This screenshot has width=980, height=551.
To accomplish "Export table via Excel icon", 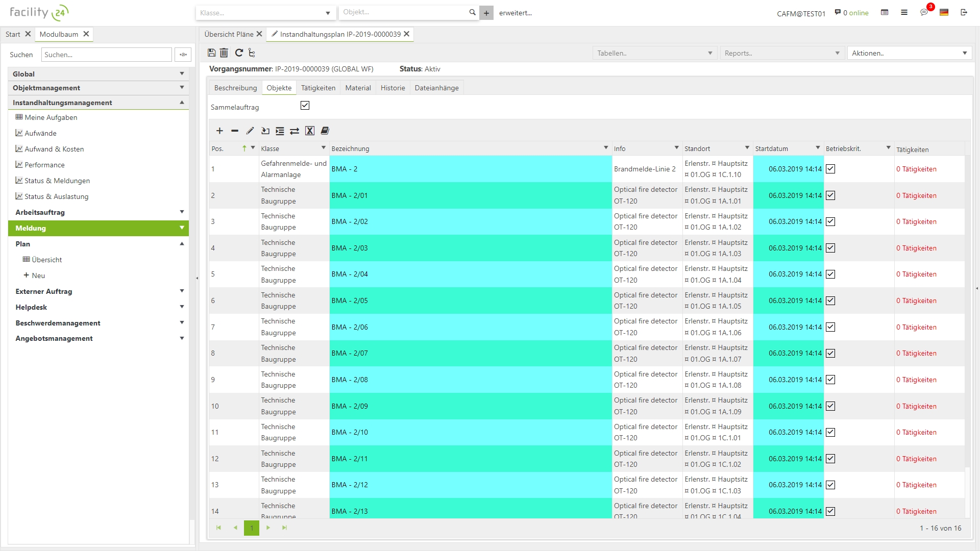I will tap(310, 131).
